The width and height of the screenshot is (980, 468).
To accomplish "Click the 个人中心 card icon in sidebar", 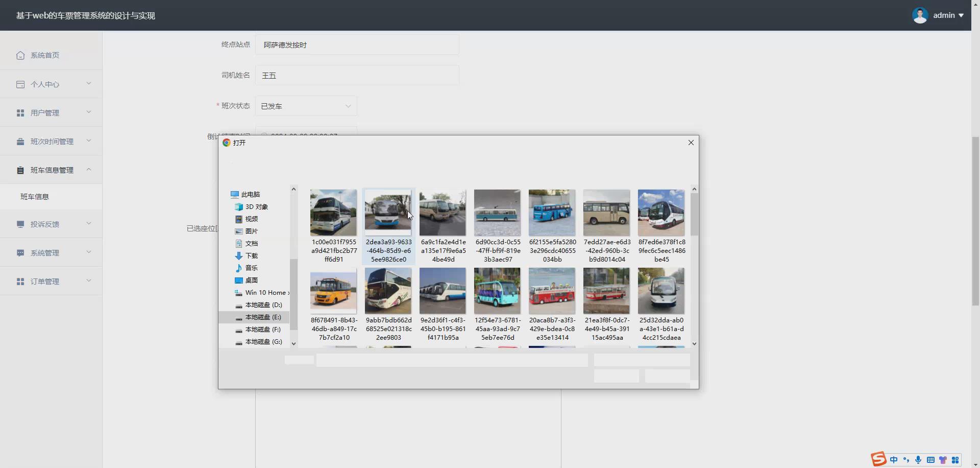I will click(20, 84).
